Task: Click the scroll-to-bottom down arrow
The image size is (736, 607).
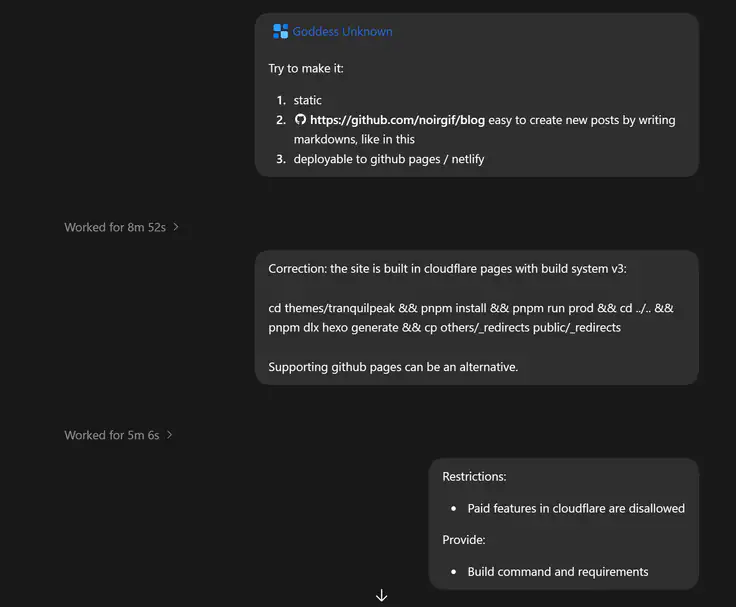Action: tap(382, 595)
